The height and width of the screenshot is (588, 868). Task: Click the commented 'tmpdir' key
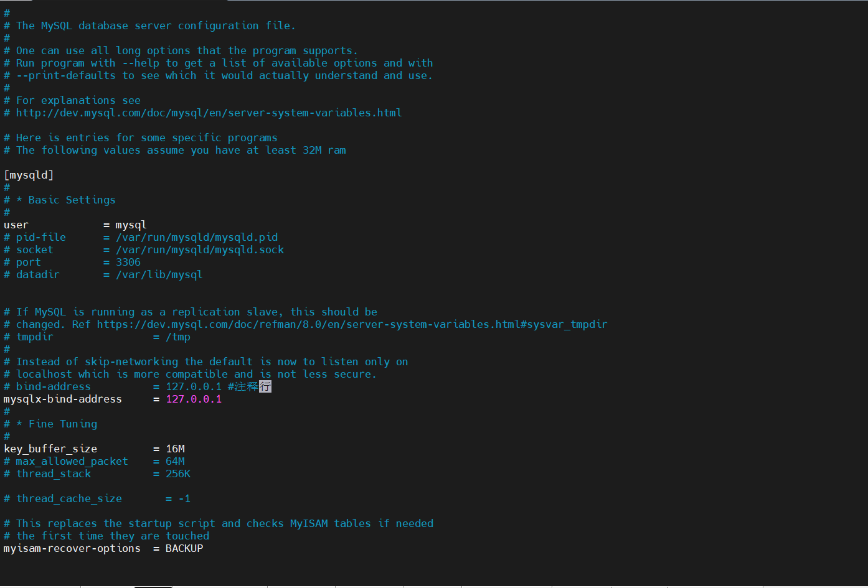coord(35,337)
